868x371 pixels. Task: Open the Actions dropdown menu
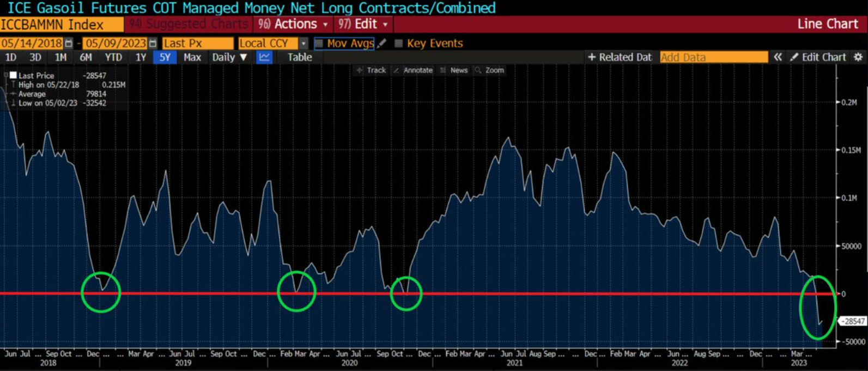point(293,24)
